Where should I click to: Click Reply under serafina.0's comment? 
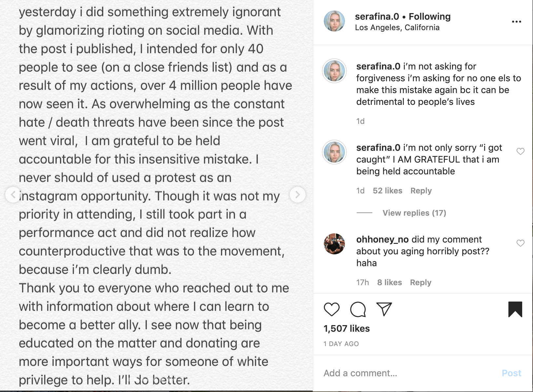point(421,191)
